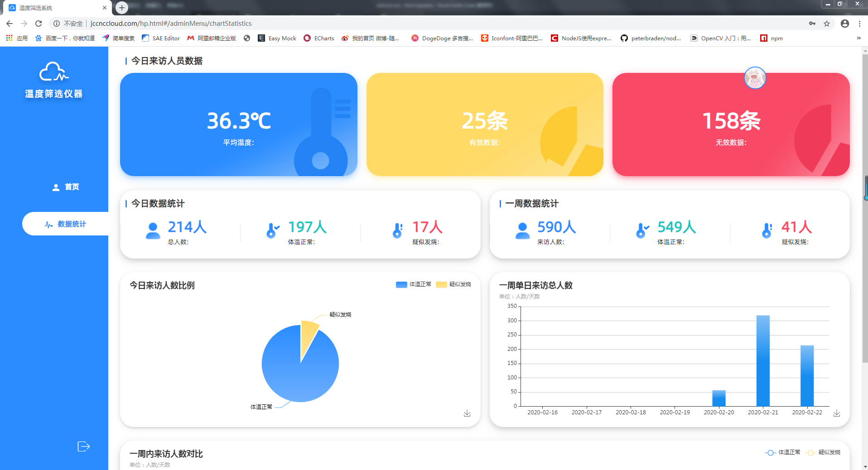Toggle 体温正常 legend in pie chart
Screen dimensions: 868x470
(413, 284)
